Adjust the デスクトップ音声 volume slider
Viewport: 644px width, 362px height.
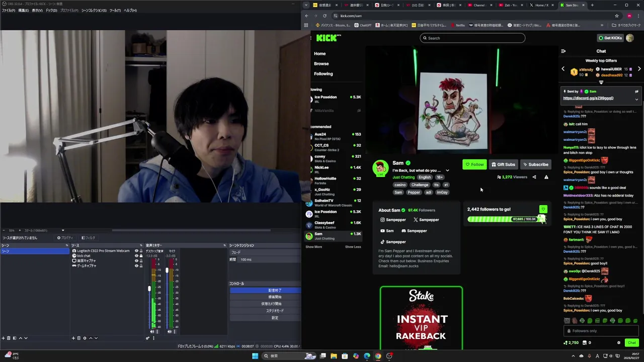click(149, 289)
